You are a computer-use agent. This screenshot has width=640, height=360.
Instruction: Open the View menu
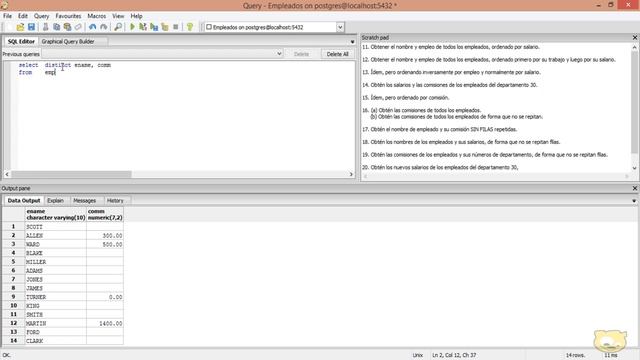coord(118,16)
